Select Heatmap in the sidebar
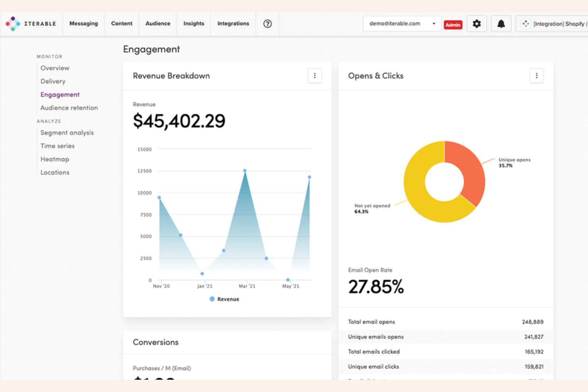Image resolution: width=588 pixels, height=392 pixels. point(55,159)
